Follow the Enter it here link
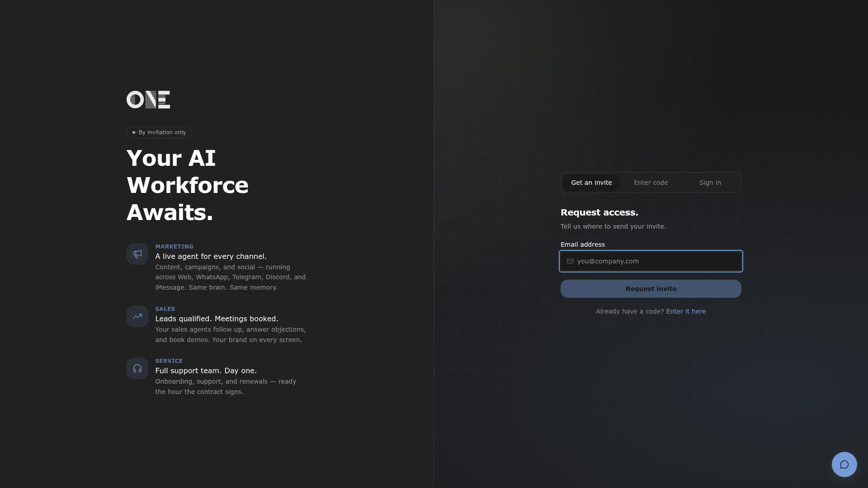868x488 pixels. [686, 311]
